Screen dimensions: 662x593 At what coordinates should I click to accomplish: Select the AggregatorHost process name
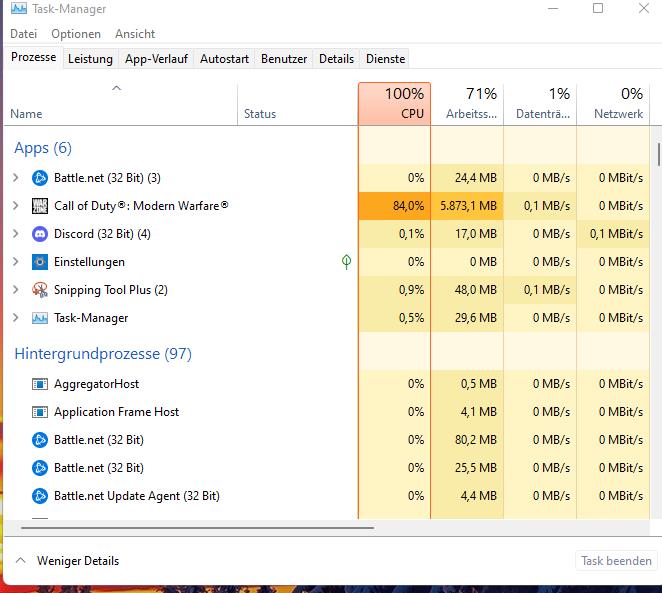pyautogui.click(x=96, y=384)
